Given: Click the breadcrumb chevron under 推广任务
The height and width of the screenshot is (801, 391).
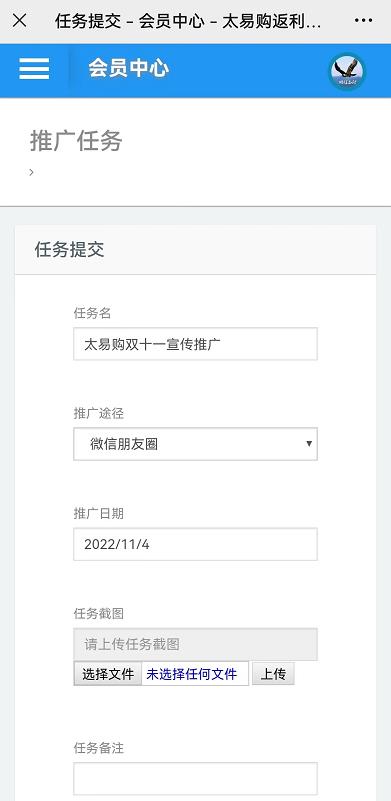Looking at the screenshot, I should click(32, 172).
